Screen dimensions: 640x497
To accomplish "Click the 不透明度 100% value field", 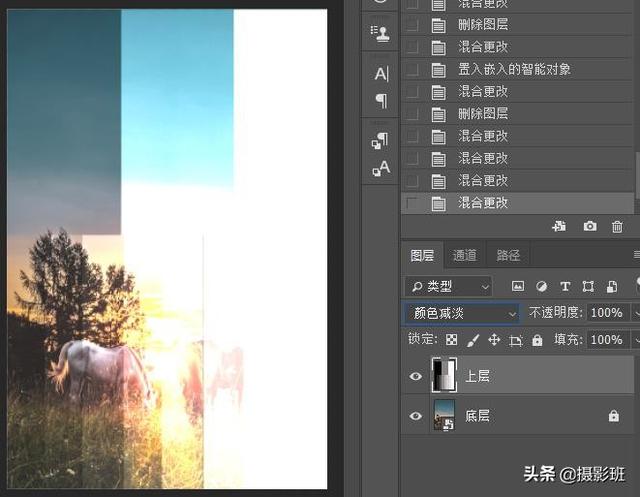I will point(608,313).
